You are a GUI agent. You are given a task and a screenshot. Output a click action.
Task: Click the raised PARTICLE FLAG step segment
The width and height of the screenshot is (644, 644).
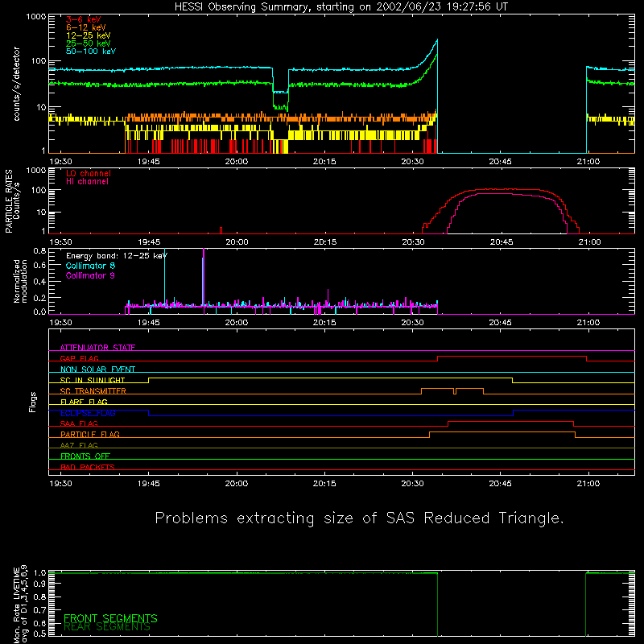pos(502,432)
